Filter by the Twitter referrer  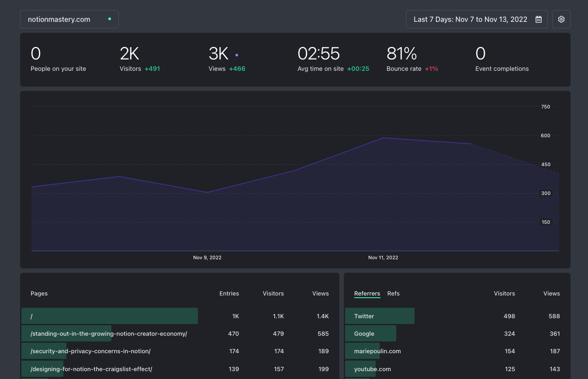457,316
